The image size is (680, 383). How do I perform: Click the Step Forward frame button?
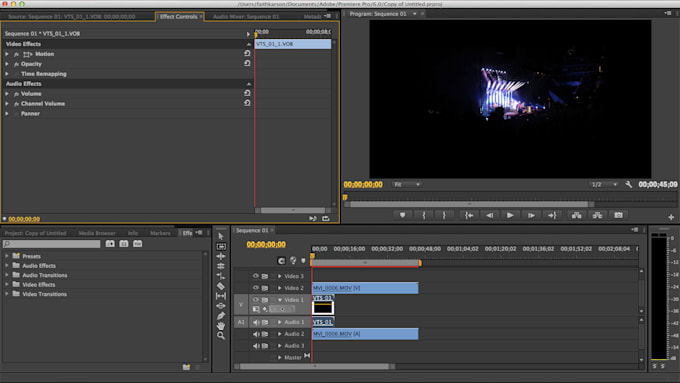coord(531,215)
